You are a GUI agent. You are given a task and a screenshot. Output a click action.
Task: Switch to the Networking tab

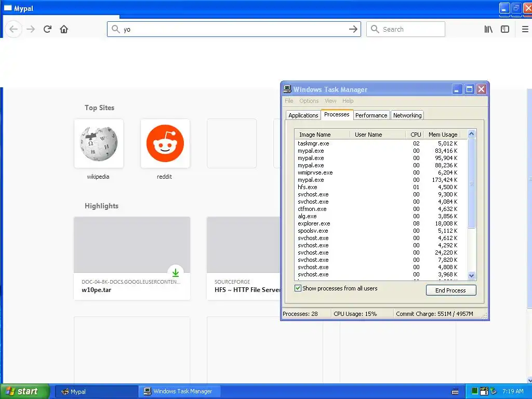coord(407,115)
